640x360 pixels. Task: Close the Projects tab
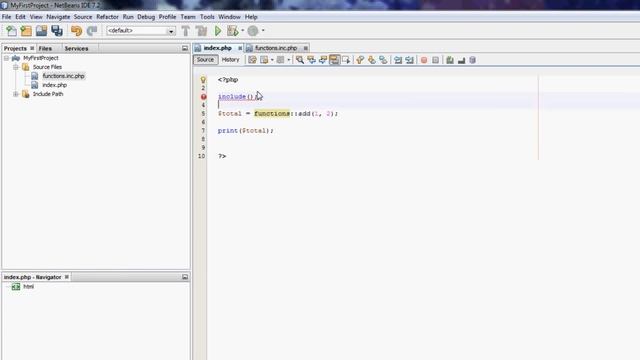click(32, 48)
